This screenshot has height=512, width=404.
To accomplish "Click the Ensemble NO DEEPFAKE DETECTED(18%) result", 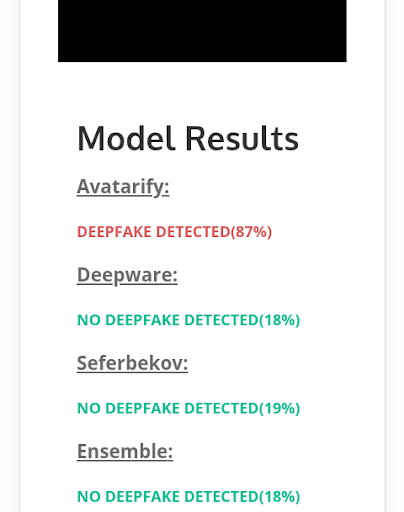I will 189,497.
